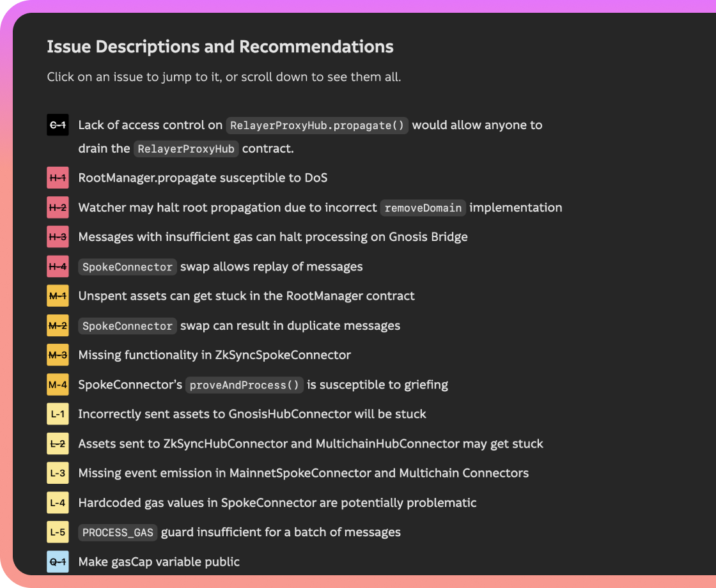Click the C-1 severity badge
The image size is (716, 588).
click(58, 125)
